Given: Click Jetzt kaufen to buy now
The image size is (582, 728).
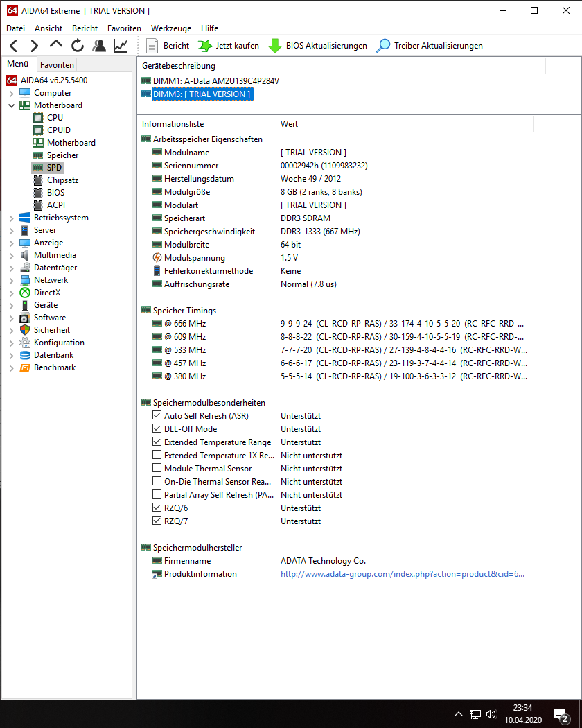Looking at the screenshot, I should [229, 46].
